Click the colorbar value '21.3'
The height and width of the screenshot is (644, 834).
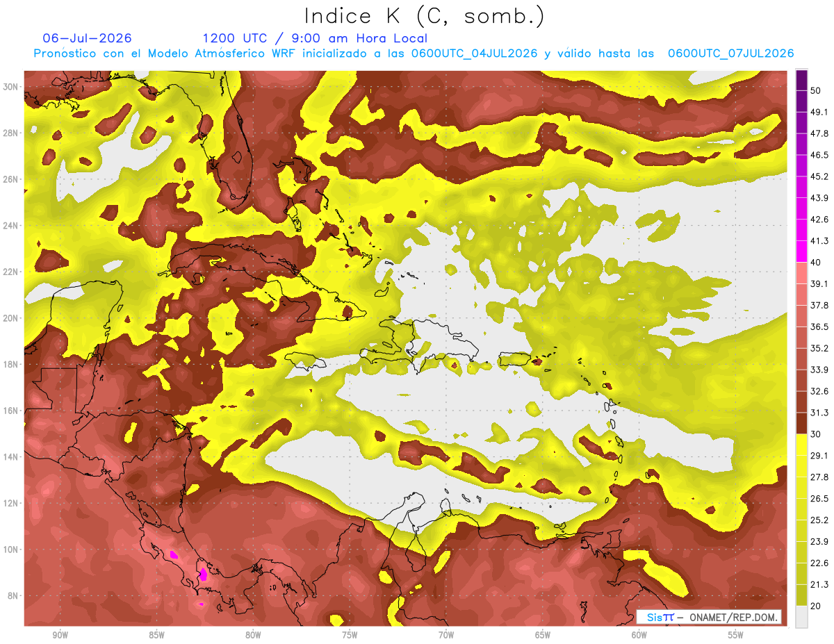[820, 584]
